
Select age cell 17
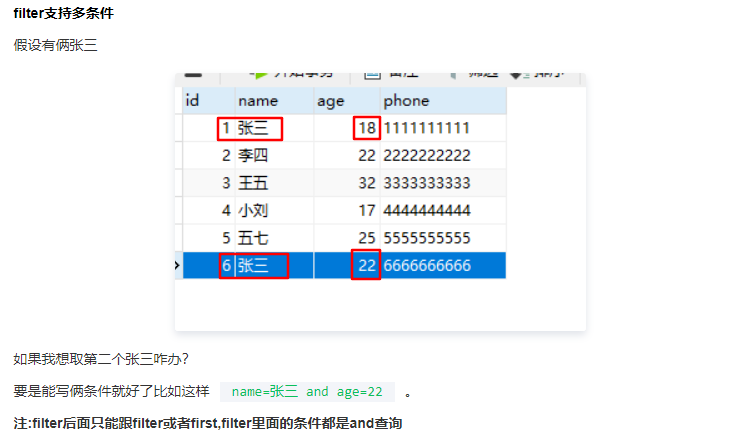(x=347, y=211)
